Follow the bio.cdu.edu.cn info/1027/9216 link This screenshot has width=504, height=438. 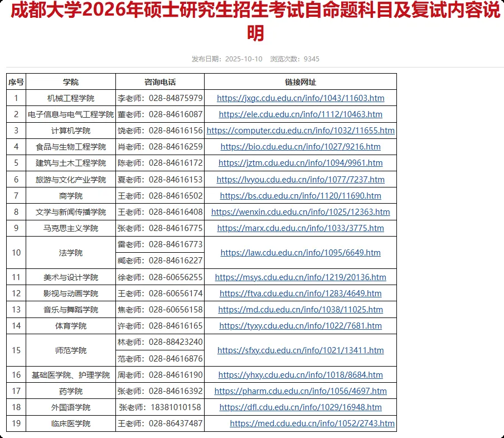(x=301, y=147)
